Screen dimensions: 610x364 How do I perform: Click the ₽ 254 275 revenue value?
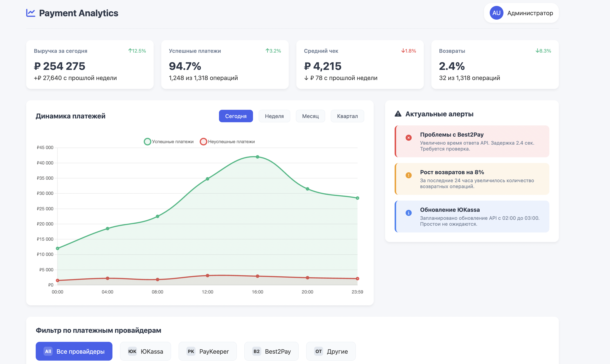point(60,66)
